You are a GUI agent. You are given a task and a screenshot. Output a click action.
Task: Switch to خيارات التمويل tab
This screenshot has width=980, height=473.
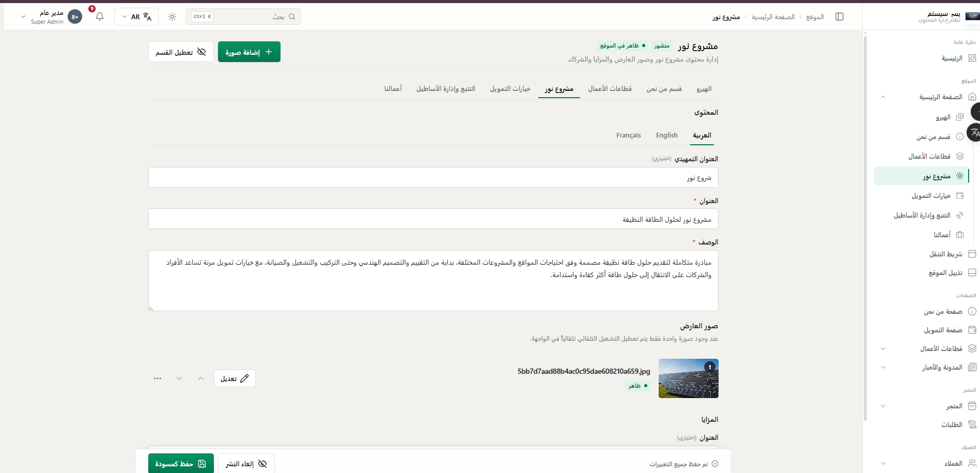point(510,89)
